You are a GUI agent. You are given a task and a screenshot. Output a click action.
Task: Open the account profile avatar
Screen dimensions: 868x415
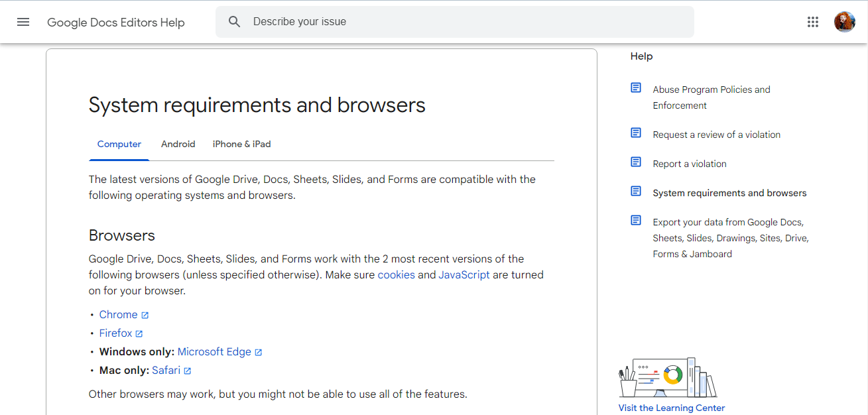(845, 22)
